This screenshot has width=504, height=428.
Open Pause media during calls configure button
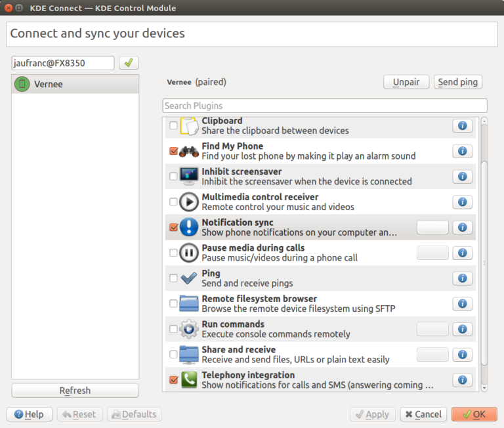click(x=432, y=253)
